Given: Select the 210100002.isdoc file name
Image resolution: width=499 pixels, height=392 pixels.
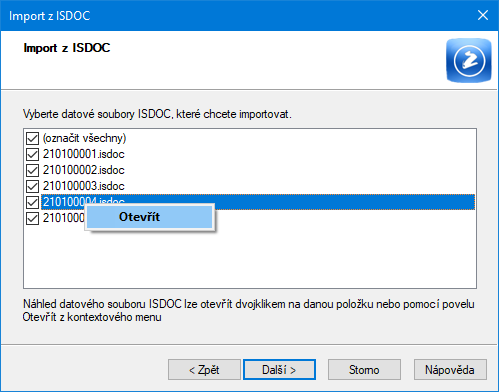Looking at the screenshot, I should [x=84, y=170].
